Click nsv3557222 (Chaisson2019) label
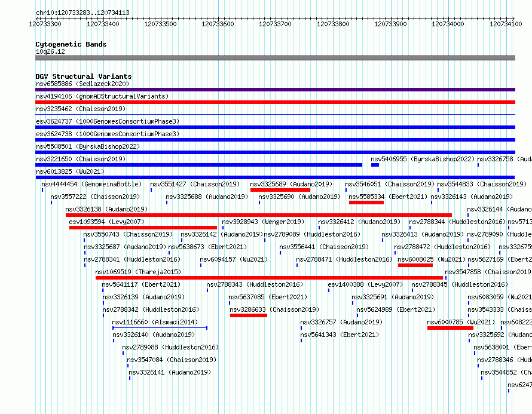Viewport: 532px width, 414px height. [95, 197]
